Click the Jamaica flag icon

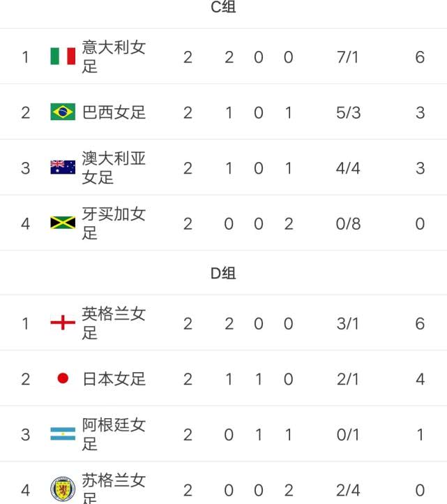click(63, 223)
